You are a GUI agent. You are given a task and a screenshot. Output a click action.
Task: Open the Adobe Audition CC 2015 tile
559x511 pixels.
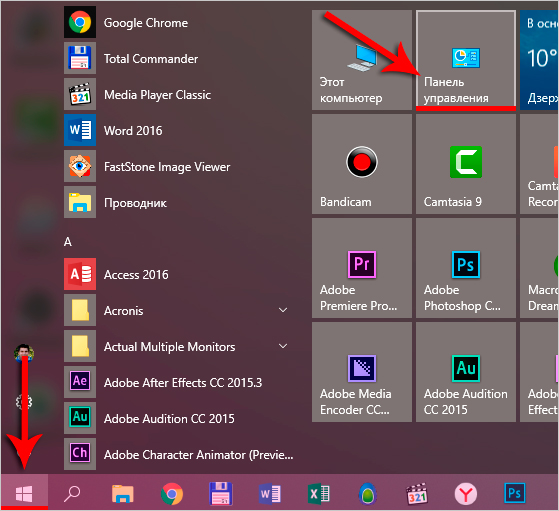coord(466,372)
